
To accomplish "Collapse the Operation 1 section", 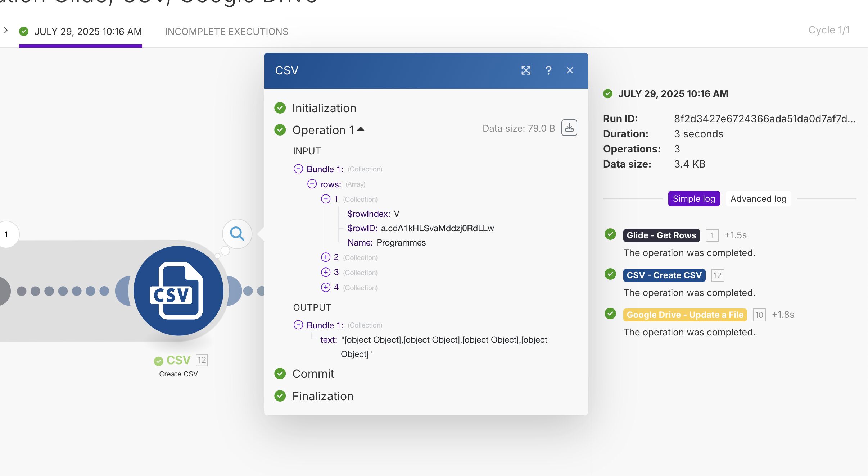I will pyautogui.click(x=361, y=129).
